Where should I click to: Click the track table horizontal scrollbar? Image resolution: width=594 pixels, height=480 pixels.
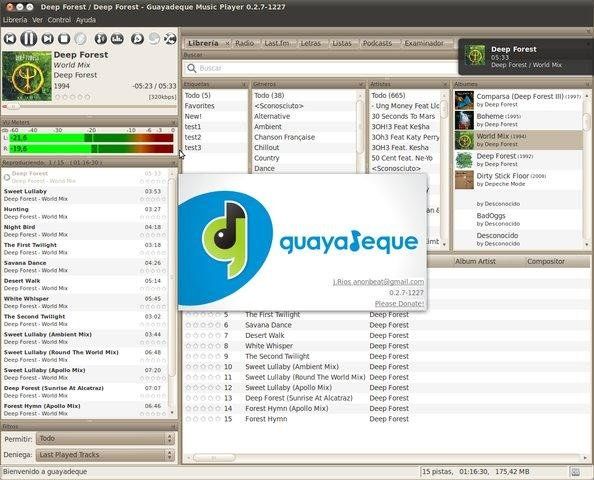[214, 458]
